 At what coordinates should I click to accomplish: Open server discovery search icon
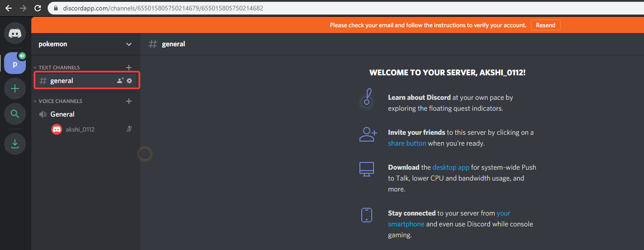(15, 114)
